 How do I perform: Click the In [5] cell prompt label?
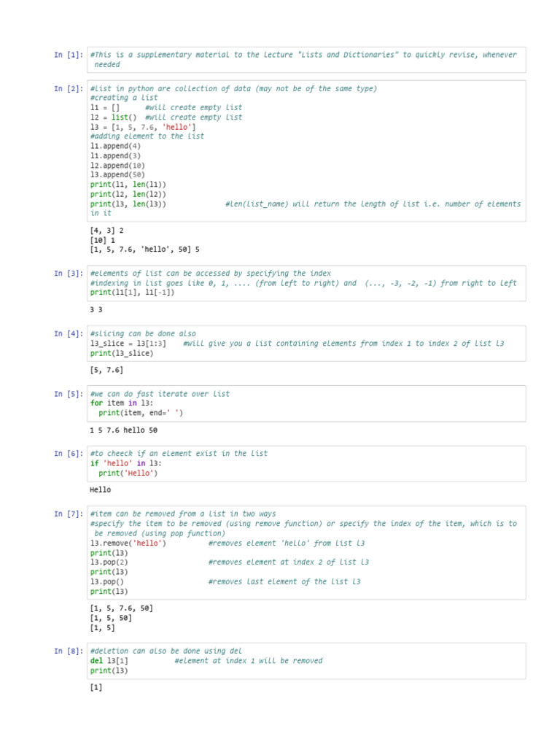(69, 394)
